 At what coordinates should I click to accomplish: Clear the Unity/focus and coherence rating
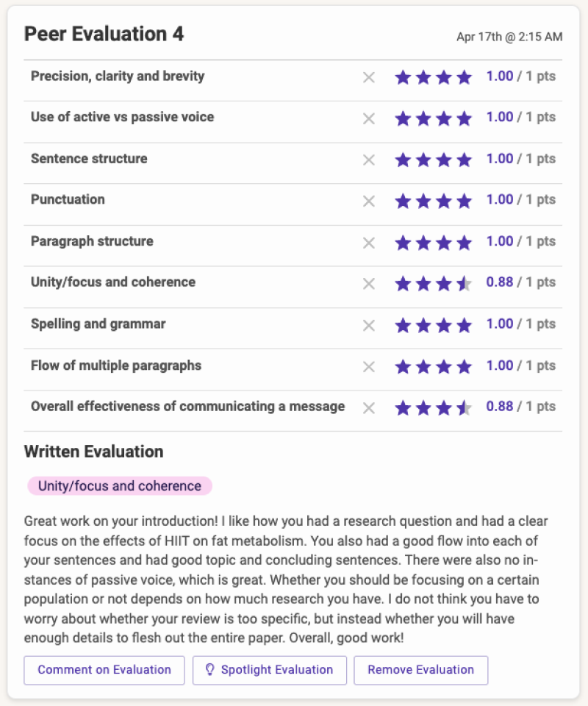tap(369, 283)
